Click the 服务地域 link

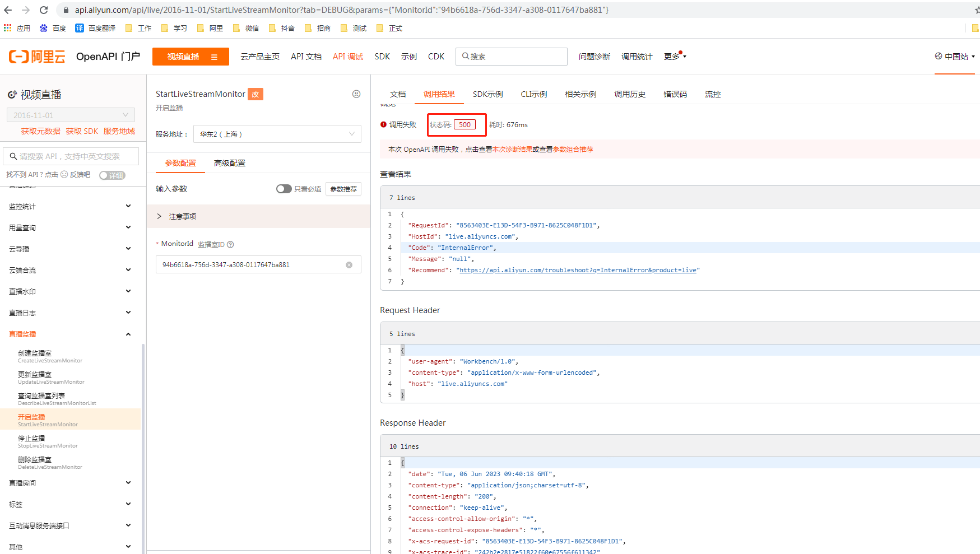point(119,131)
